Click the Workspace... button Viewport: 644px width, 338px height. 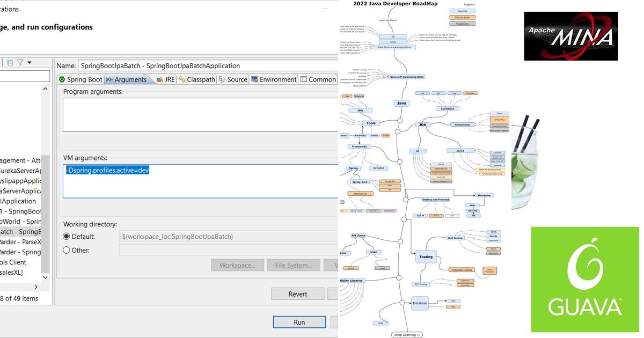tap(237, 264)
